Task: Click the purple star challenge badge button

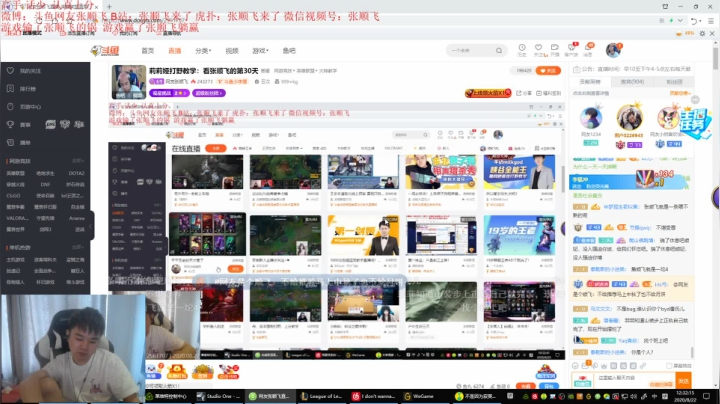Action: tap(169, 93)
